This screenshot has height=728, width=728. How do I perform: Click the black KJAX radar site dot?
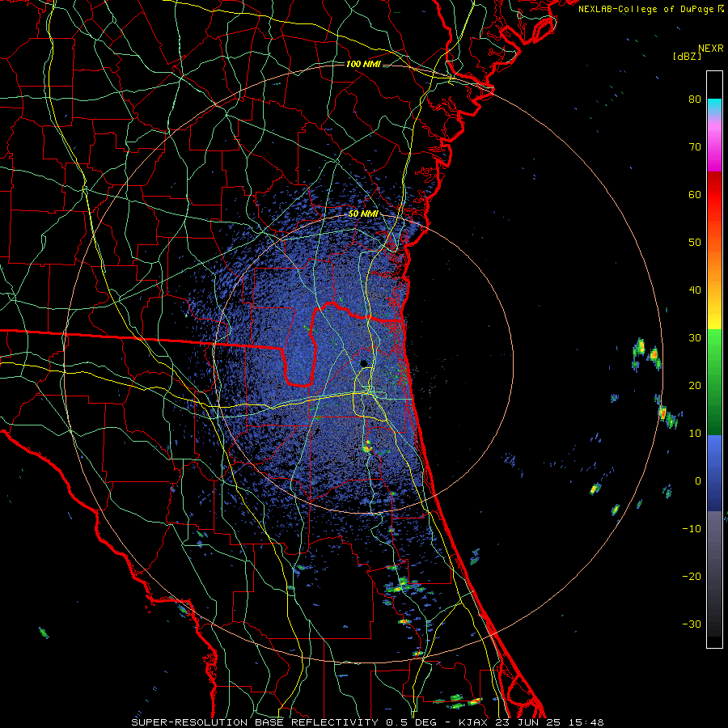pyautogui.click(x=363, y=363)
